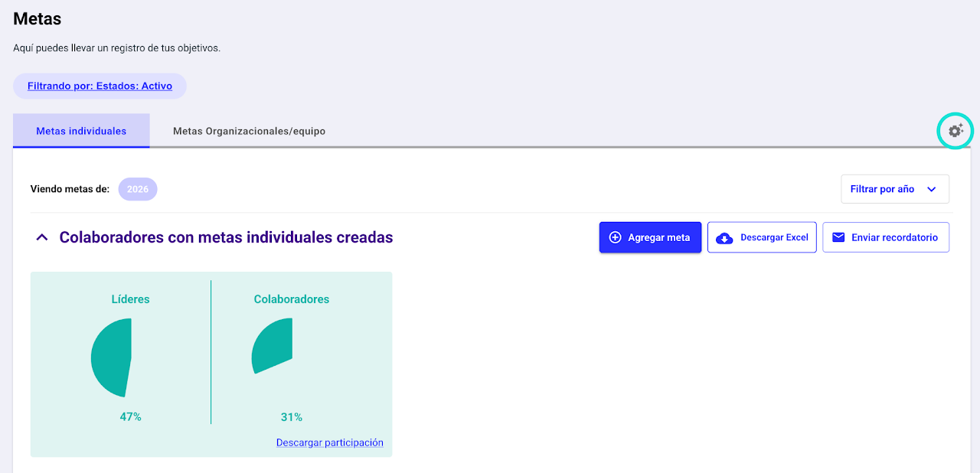
Task: Click the Filtrando por: Estados: Activo filter
Action: coord(100,86)
